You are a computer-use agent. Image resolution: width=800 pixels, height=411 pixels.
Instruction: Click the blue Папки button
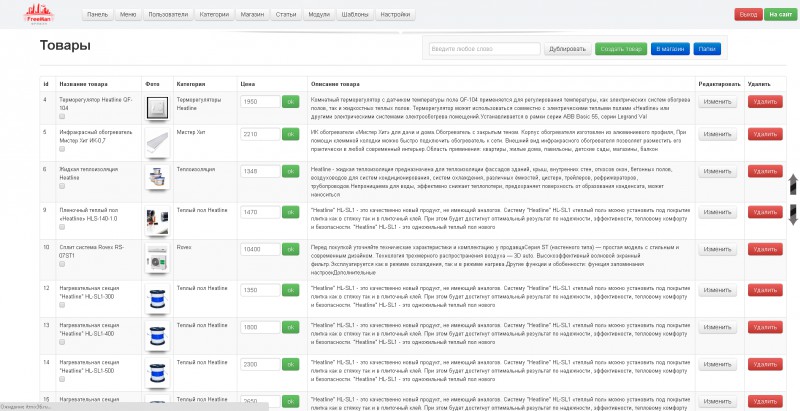coord(707,49)
